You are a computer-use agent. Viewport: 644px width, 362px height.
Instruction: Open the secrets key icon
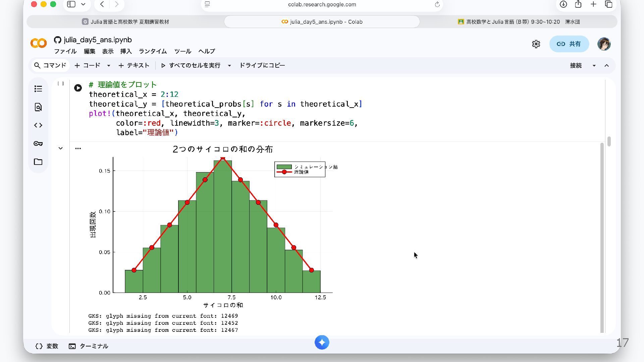coord(38,143)
